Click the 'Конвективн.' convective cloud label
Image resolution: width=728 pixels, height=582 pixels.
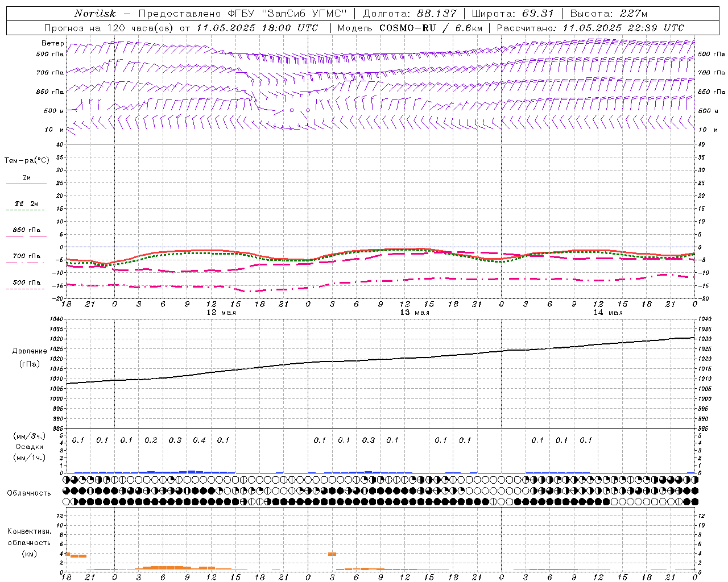(29, 531)
